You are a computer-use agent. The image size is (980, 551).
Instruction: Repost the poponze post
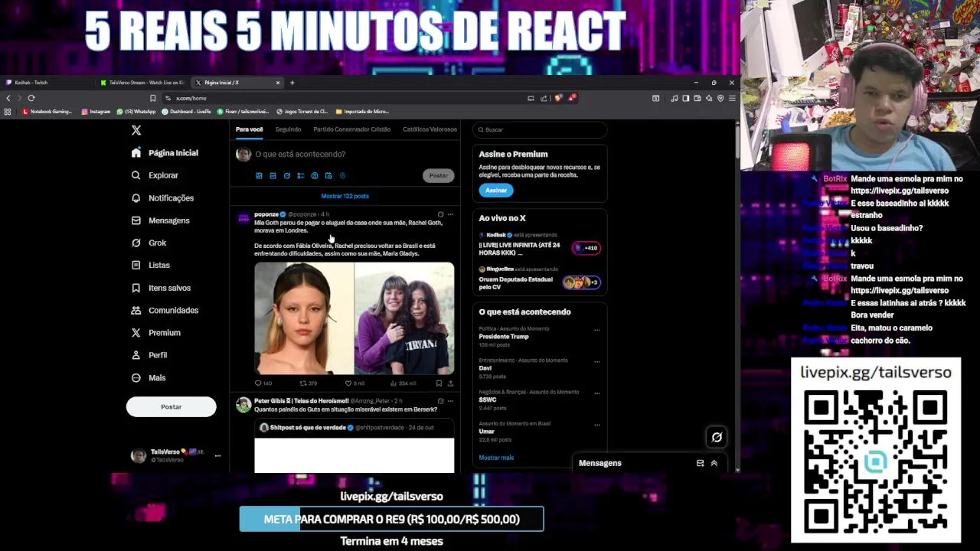(308, 383)
